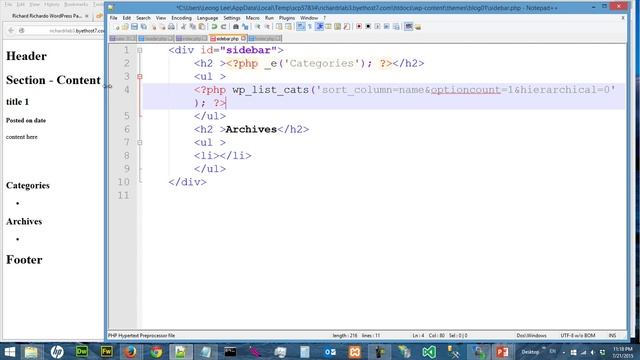Collapse the fold marker on line 7
This screenshot has height=360, width=640.
140,143
